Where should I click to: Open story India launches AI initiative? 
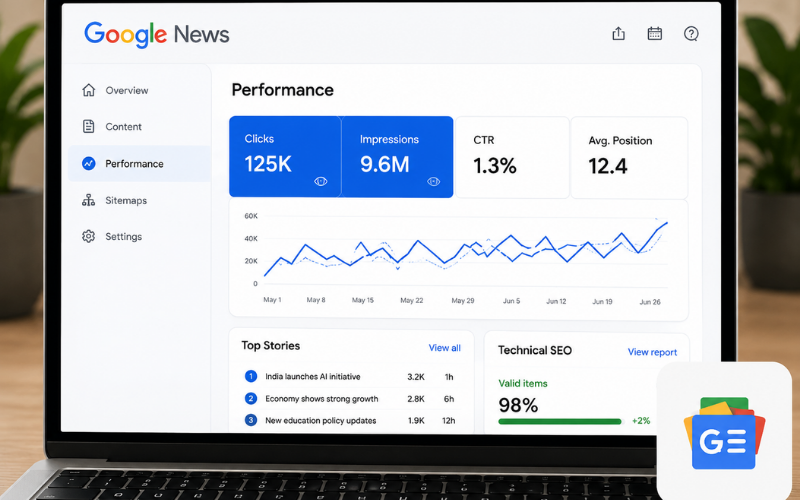coord(313,377)
